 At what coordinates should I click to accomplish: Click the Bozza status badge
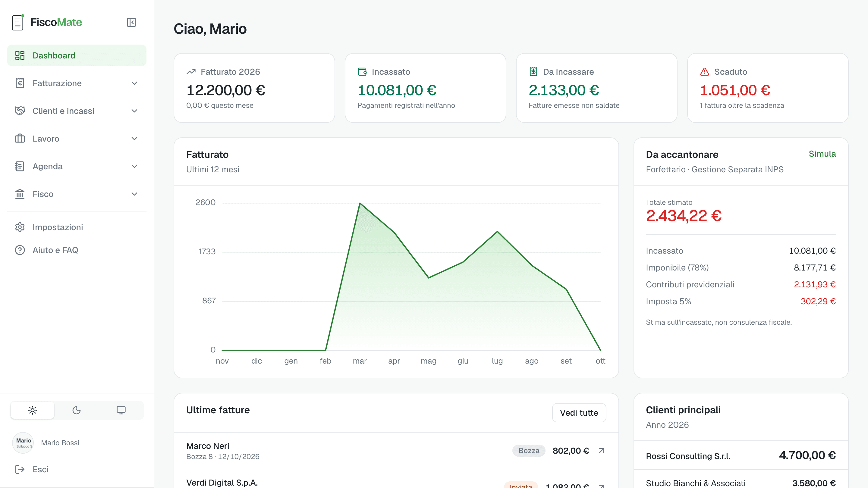pos(529,451)
